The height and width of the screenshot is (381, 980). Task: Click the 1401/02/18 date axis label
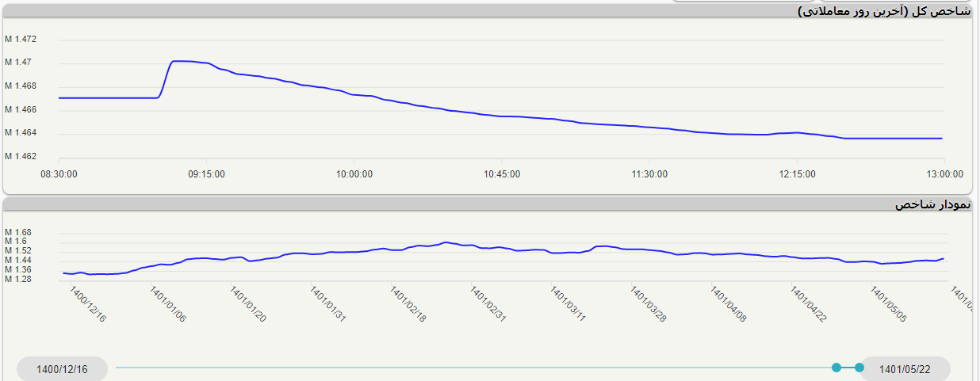click(x=408, y=304)
